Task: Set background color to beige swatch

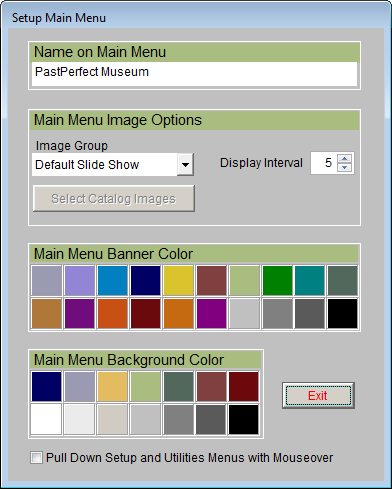Action: [113, 419]
